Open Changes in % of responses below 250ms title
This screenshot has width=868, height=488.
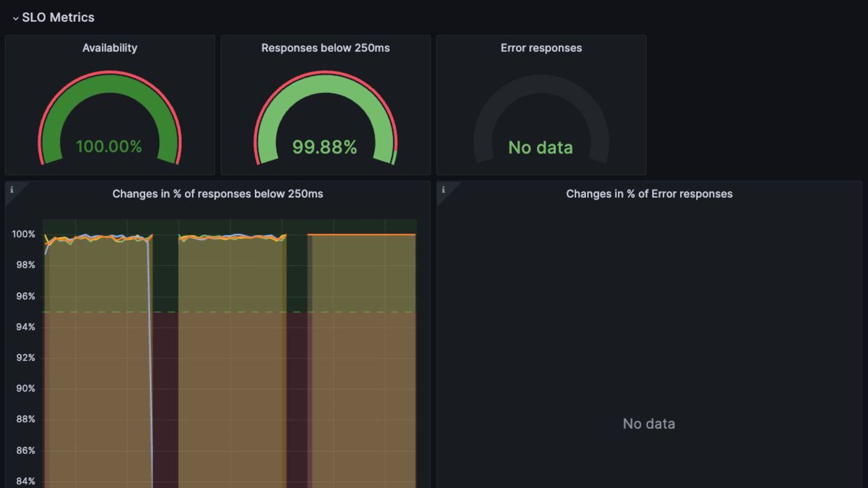click(218, 194)
